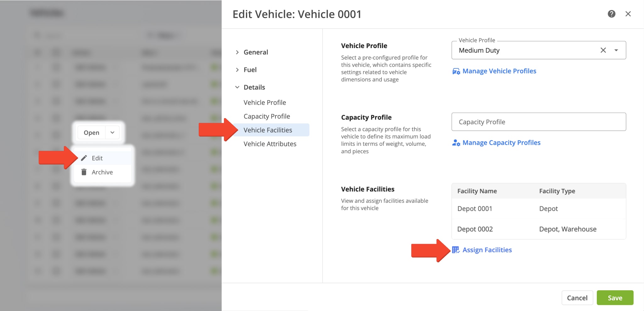
Task: Close the Edit Vehicle dialog
Action: 628,14
